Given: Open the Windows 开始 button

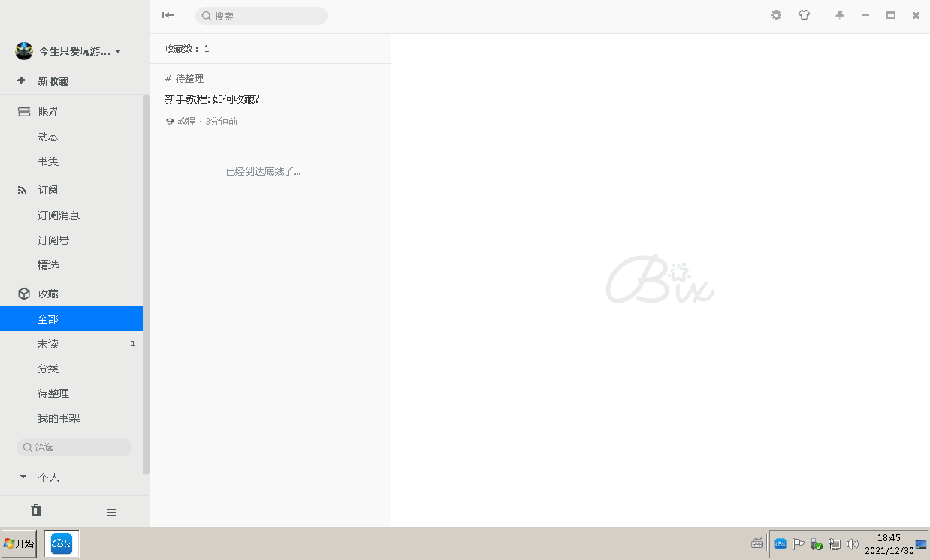Looking at the screenshot, I should [x=19, y=543].
